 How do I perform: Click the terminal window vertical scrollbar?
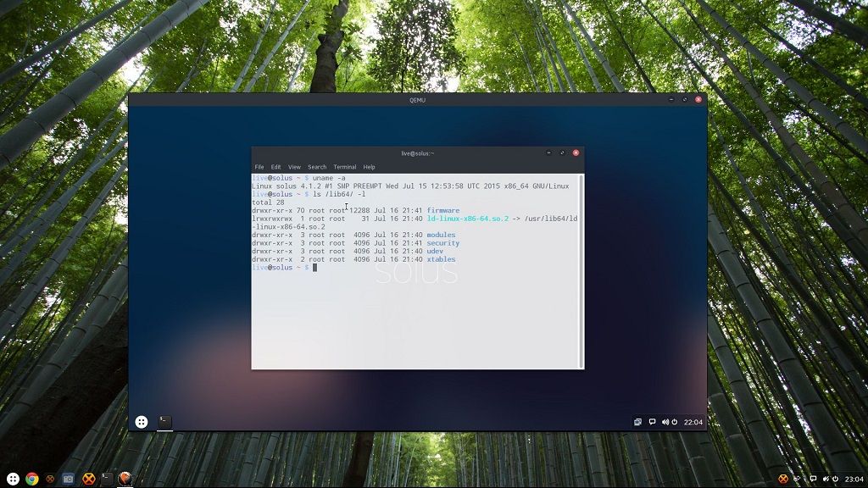click(581, 271)
